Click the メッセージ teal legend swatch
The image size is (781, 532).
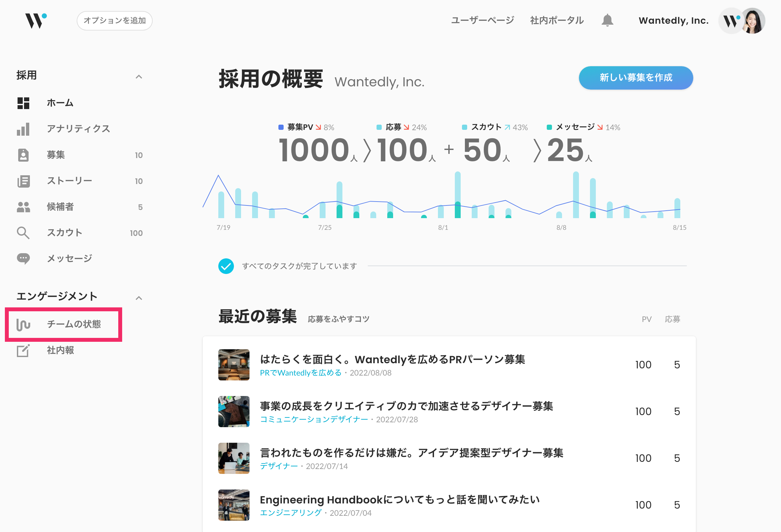549,127
